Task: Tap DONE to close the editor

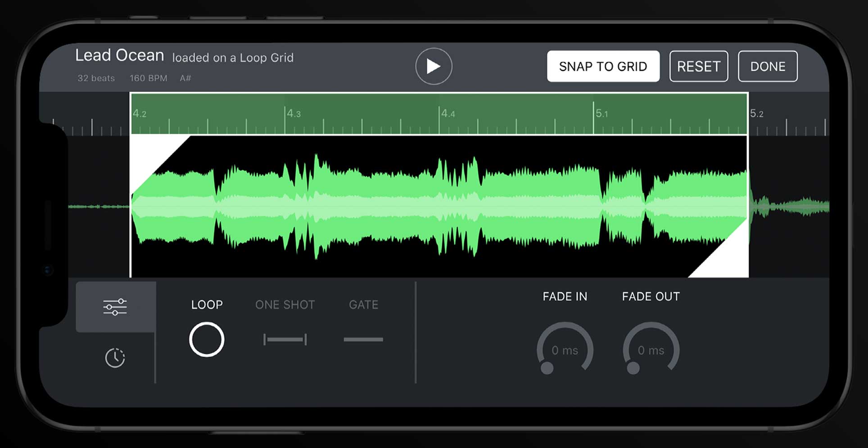Action: coord(768,66)
